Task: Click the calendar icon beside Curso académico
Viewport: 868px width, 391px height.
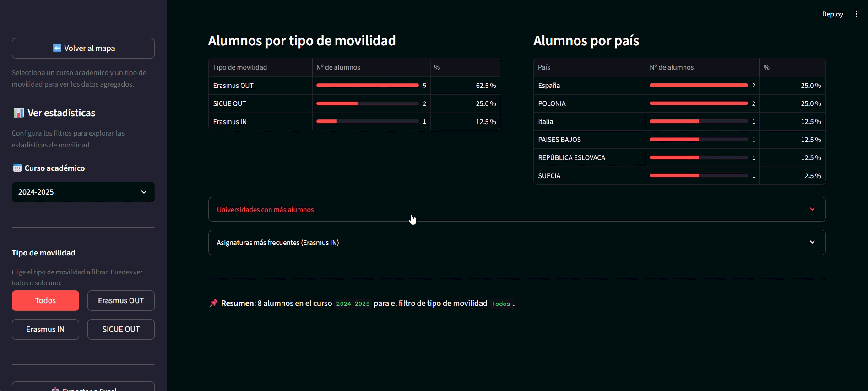Action: click(17, 168)
